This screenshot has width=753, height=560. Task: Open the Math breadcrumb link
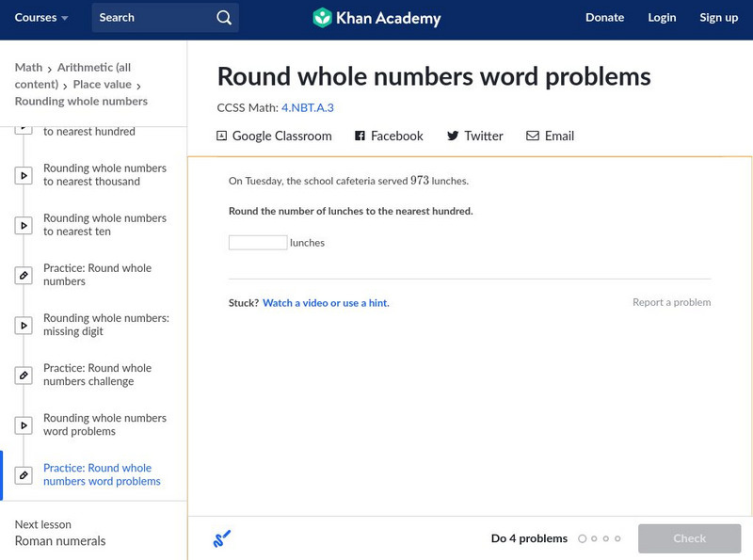pyautogui.click(x=28, y=68)
